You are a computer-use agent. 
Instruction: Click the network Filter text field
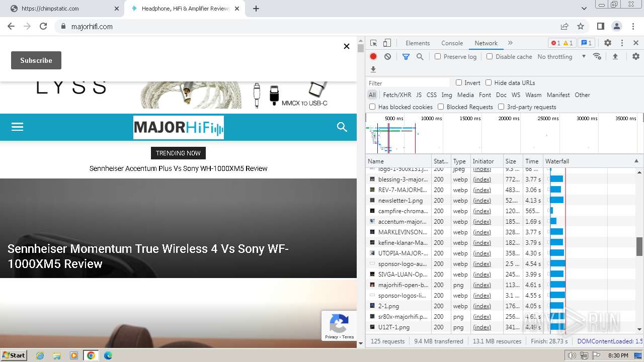click(x=408, y=83)
